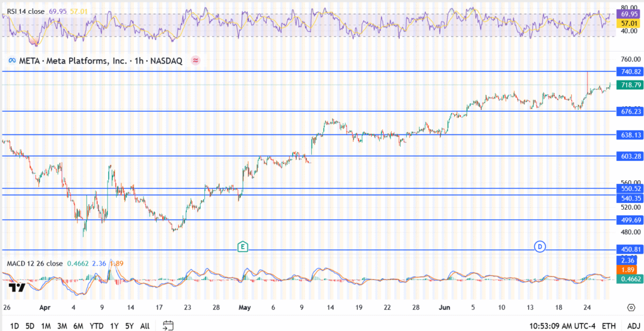
Task: Expand the RSI 14 close indicator legend
Action: pos(30,11)
